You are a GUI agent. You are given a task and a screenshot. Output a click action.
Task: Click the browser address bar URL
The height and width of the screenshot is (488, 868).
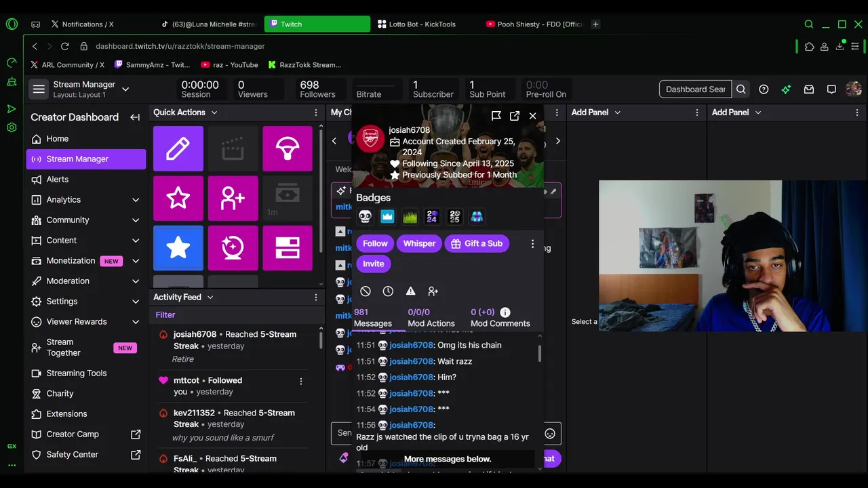pyautogui.click(x=180, y=46)
